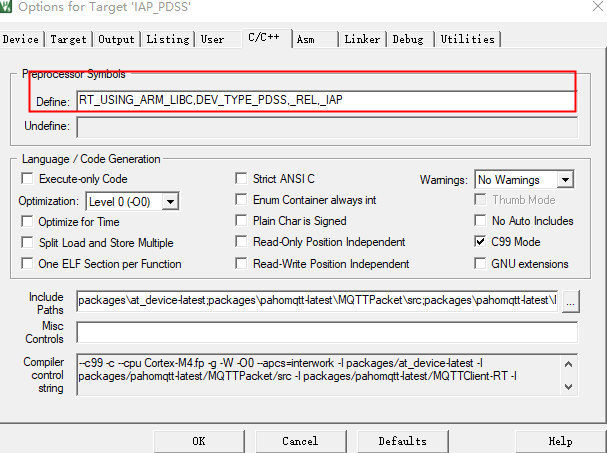Switch to the Device tab

[21, 39]
